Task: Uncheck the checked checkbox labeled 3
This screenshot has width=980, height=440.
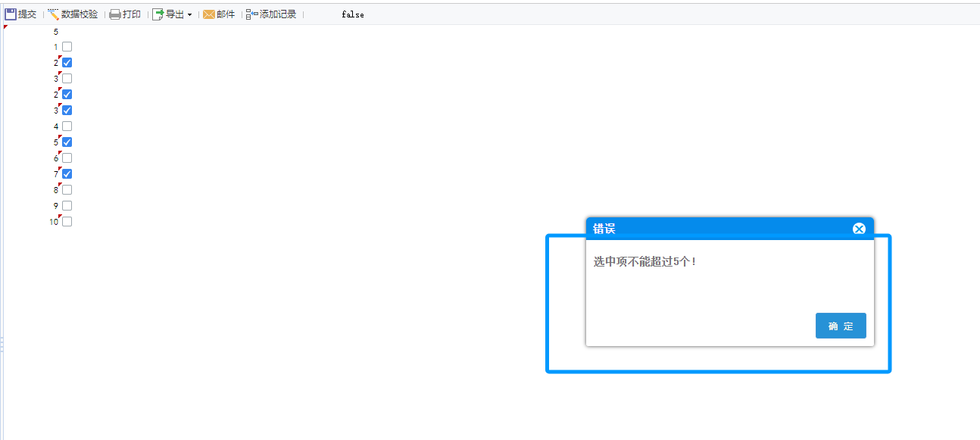Action: pos(67,111)
